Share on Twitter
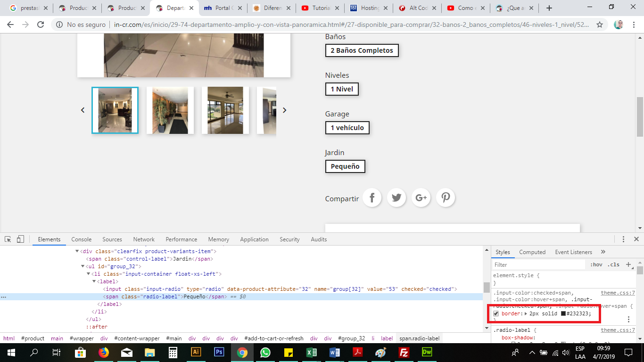The image size is (644, 362). pos(396,198)
